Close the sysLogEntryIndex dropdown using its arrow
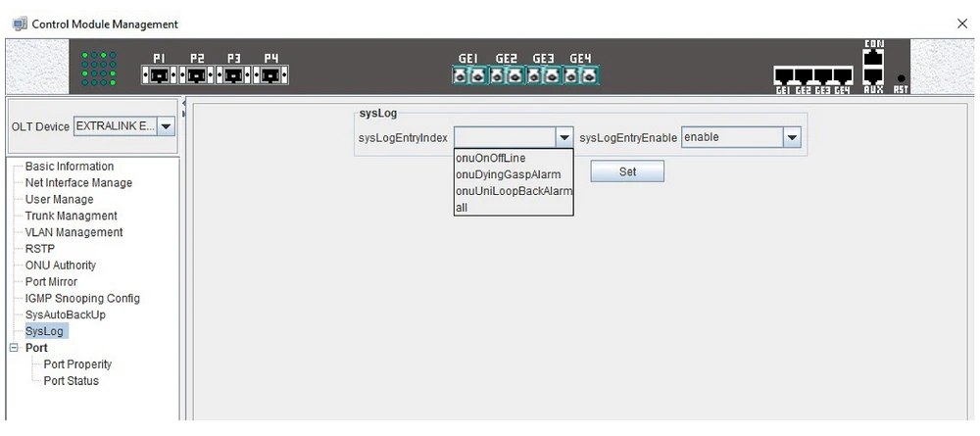The height and width of the screenshot is (436, 980). (564, 138)
